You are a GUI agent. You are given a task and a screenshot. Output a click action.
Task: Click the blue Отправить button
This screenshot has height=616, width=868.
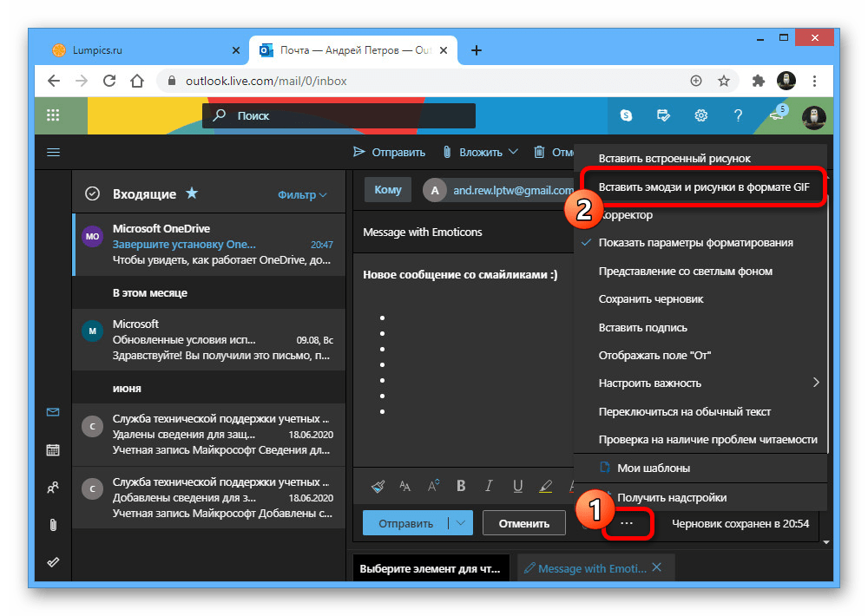tap(405, 523)
